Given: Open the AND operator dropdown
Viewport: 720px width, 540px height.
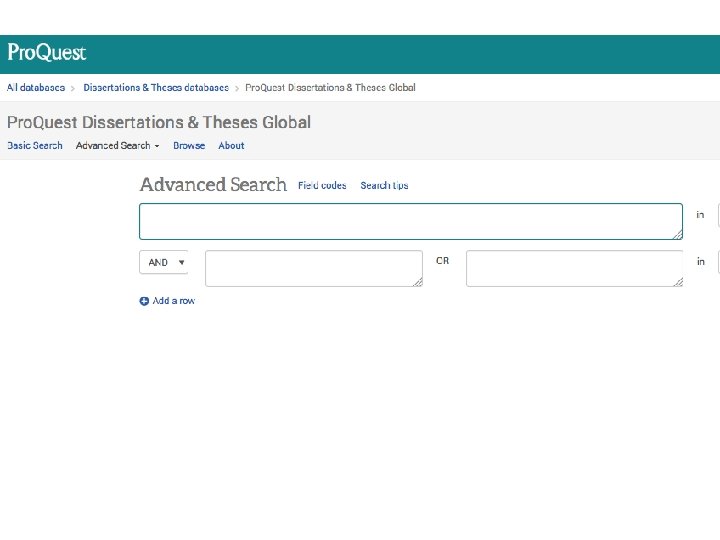Looking at the screenshot, I should 164,262.
